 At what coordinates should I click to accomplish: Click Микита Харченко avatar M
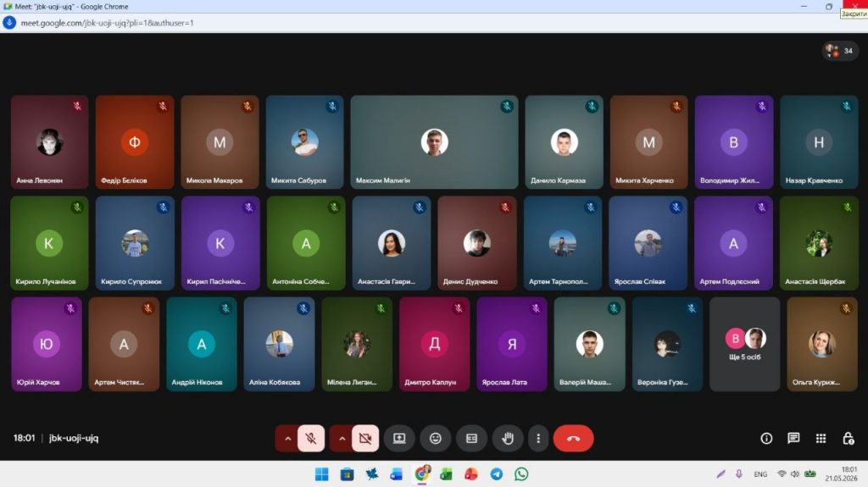click(648, 142)
